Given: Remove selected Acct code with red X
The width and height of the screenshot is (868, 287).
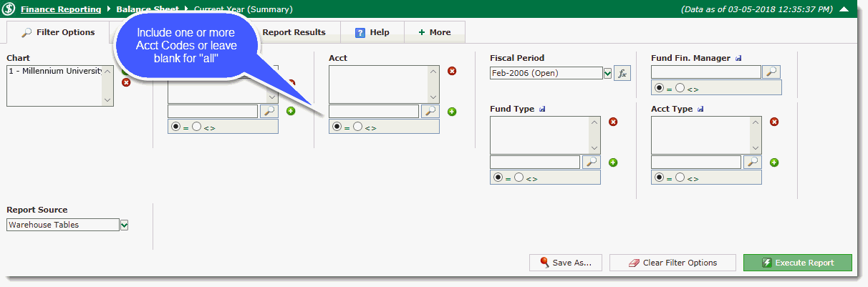Looking at the screenshot, I should point(452,71).
